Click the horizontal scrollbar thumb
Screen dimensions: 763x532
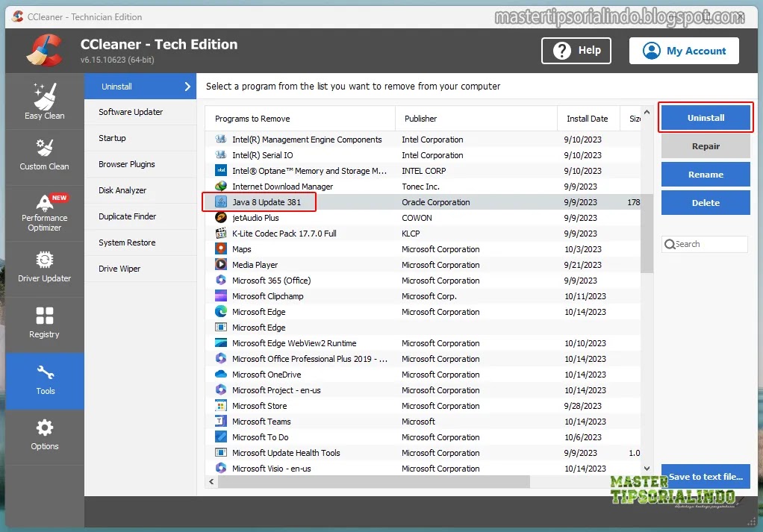coord(374,481)
